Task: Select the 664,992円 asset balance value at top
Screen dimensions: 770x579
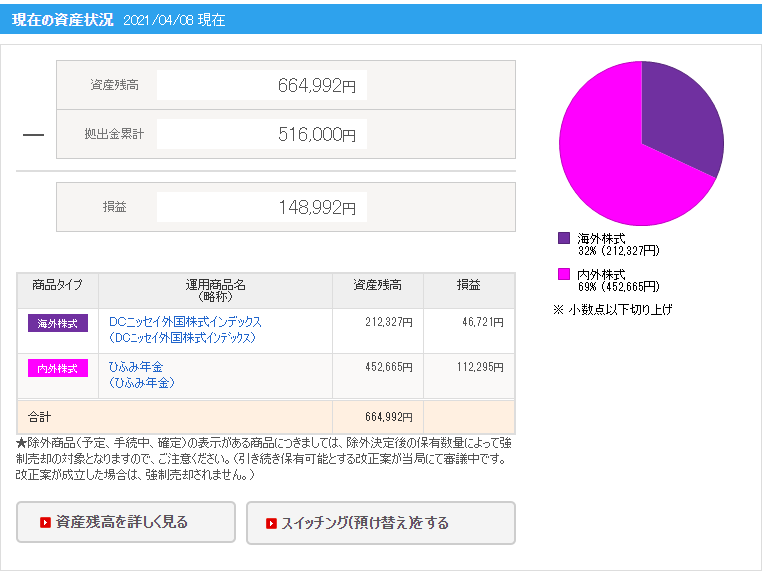Action: click(x=317, y=85)
